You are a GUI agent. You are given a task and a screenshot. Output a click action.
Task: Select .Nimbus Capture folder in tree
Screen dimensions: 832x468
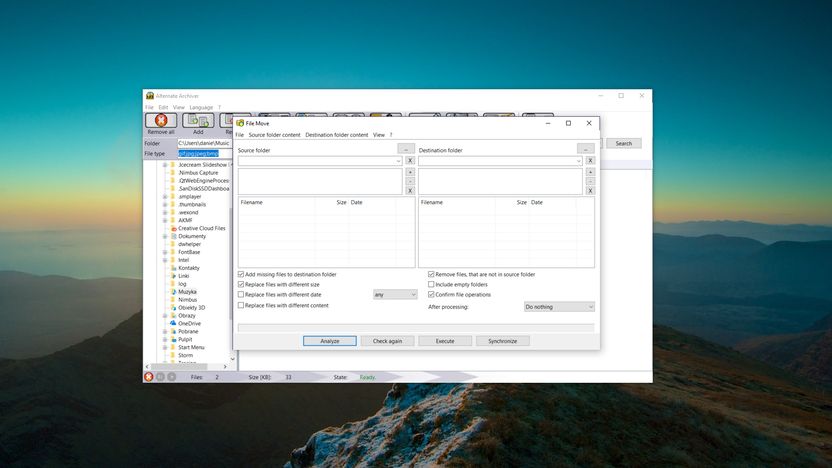[x=198, y=172]
